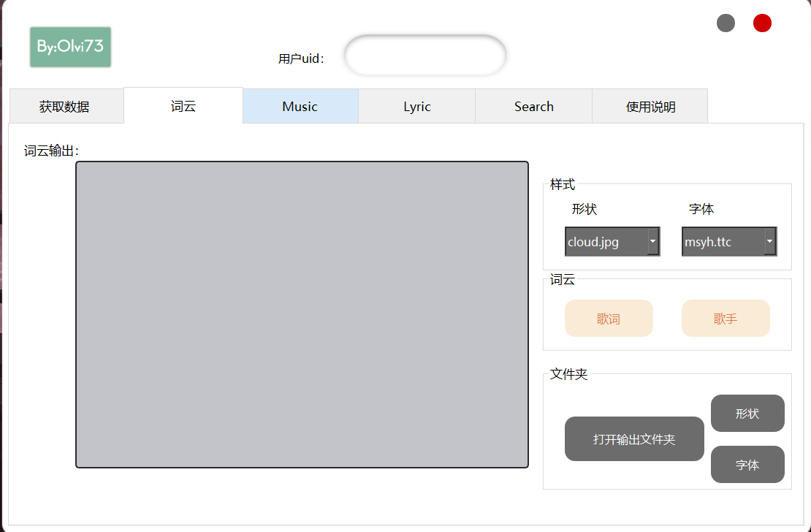Select the 词云 tab
Viewport: 811px width, 532px height.
(183, 106)
